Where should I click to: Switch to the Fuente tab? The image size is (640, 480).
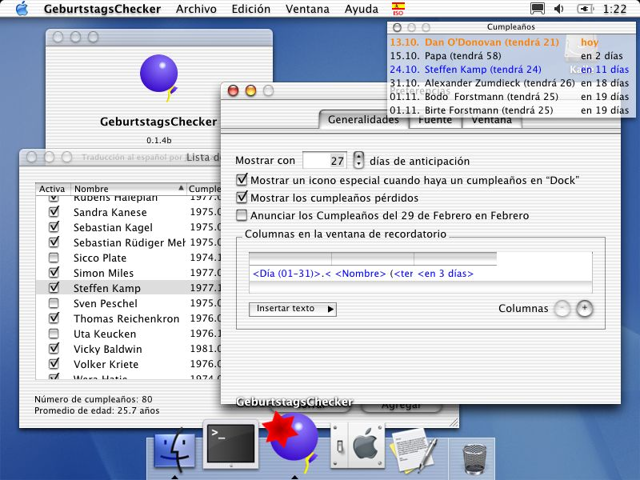click(435, 120)
